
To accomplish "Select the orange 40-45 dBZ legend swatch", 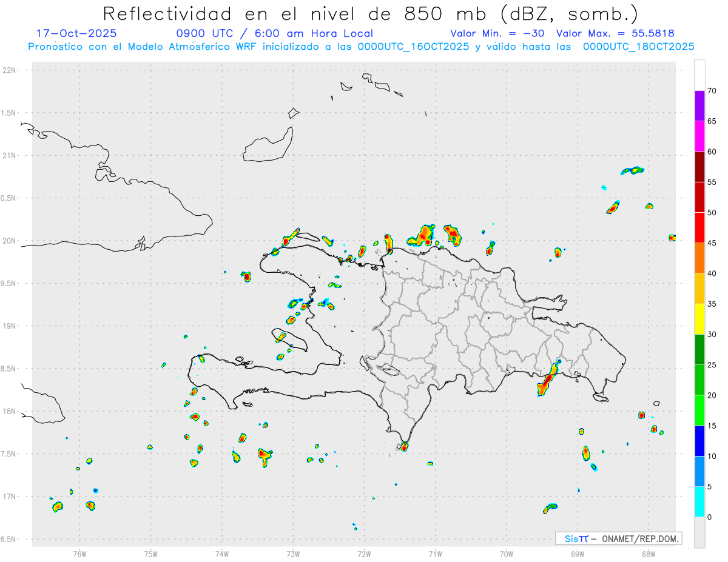I will point(699,258).
